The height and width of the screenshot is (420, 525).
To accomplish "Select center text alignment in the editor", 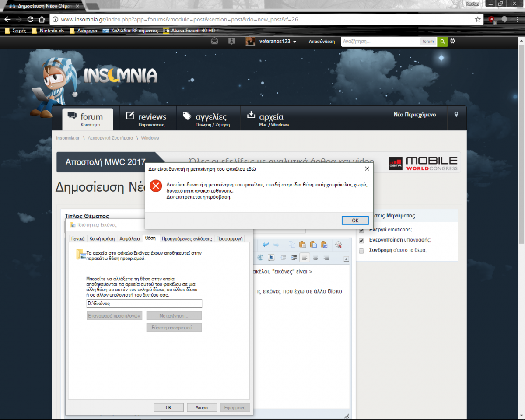I will (315, 258).
